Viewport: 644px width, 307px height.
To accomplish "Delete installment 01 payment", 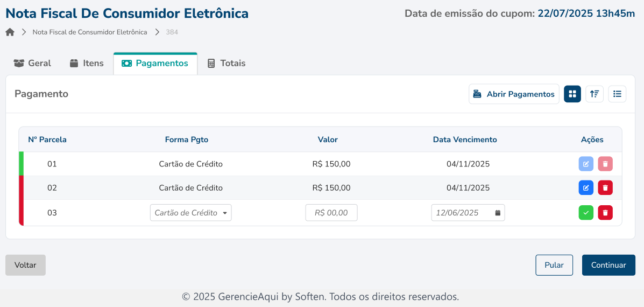I will coord(605,164).
